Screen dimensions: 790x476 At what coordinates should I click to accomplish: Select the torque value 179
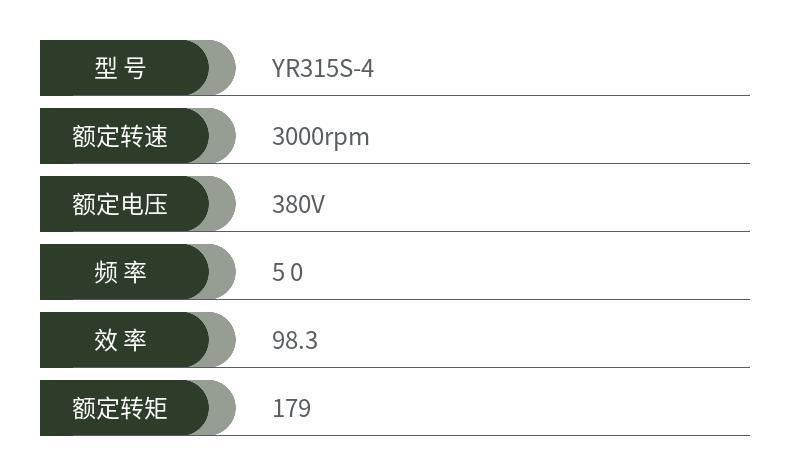291,409
